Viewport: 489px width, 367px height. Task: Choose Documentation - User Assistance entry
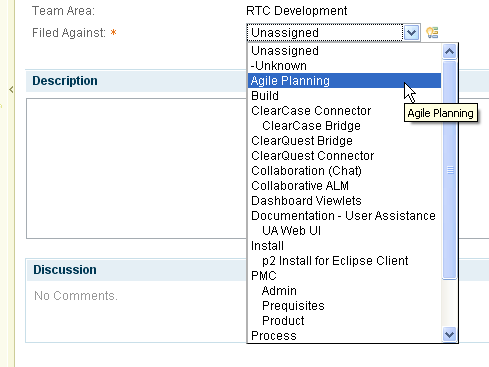click(x=344, y=216)
